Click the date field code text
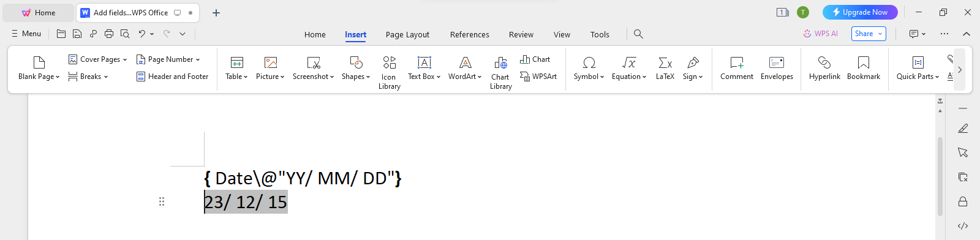The image size is (980, 240). (303, 178)
